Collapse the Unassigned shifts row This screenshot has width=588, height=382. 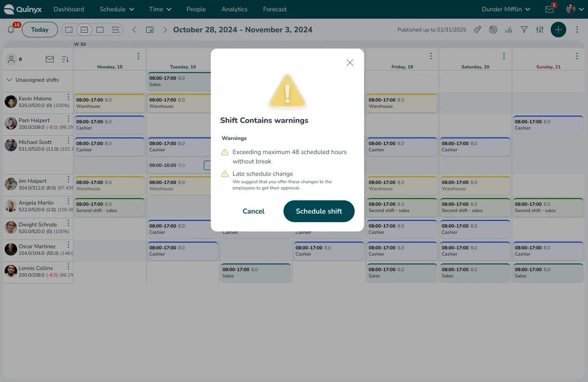click(x=9, y=80)
